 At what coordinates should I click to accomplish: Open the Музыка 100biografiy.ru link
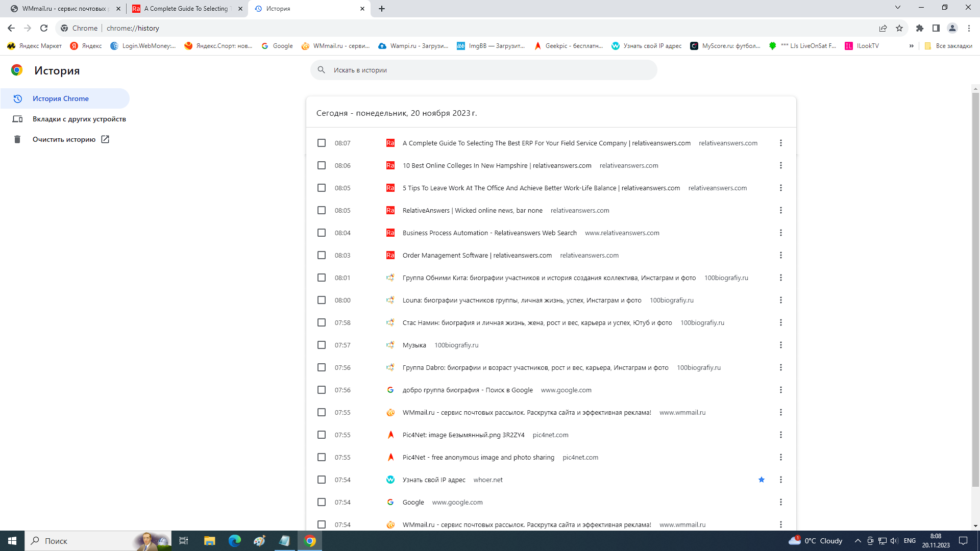(x=414, y=345)
